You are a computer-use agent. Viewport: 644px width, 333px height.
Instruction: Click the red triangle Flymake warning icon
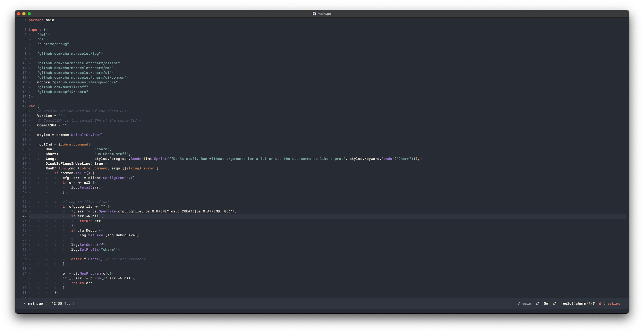point(600,303)
